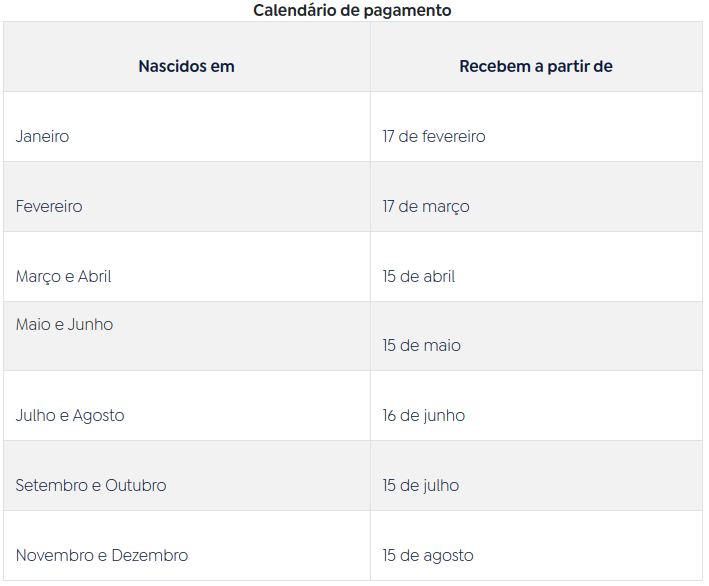Click the 'Nascidos em' column header
This screenshot has width=709, height=586.
tap(186, 67)
